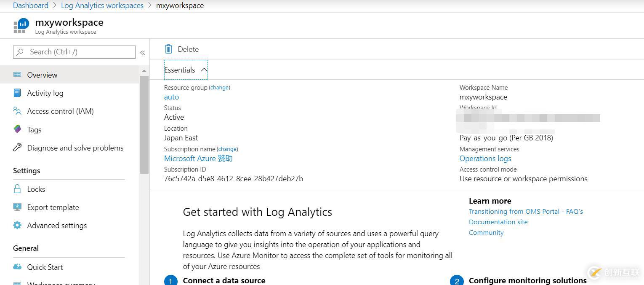Image resolution: width=644 pixels, height=285 pixels.
Task: Click the Tags diamond icon
Action: [x=17, y=129]
